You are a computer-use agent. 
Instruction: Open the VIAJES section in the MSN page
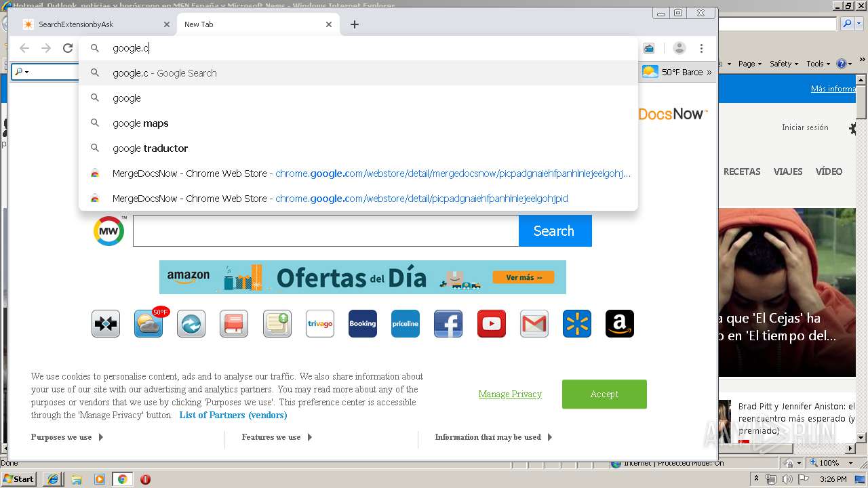pos(788,171)
